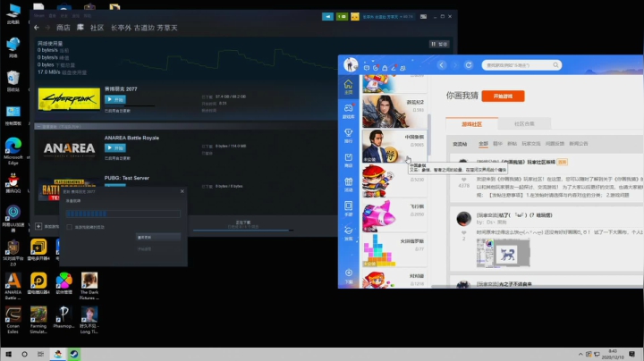Open notification bell icon in blue header
Viewport: 644px width, 361px height.
(385, 67)
